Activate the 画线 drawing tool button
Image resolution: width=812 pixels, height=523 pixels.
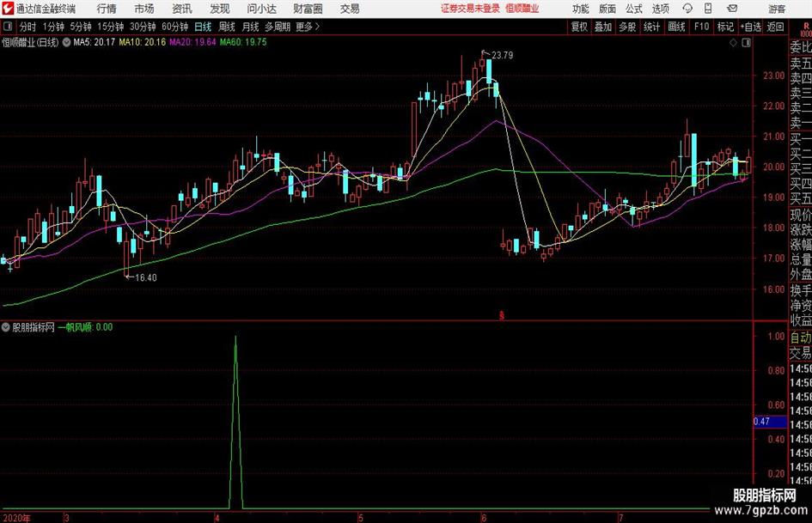(676, 27)
